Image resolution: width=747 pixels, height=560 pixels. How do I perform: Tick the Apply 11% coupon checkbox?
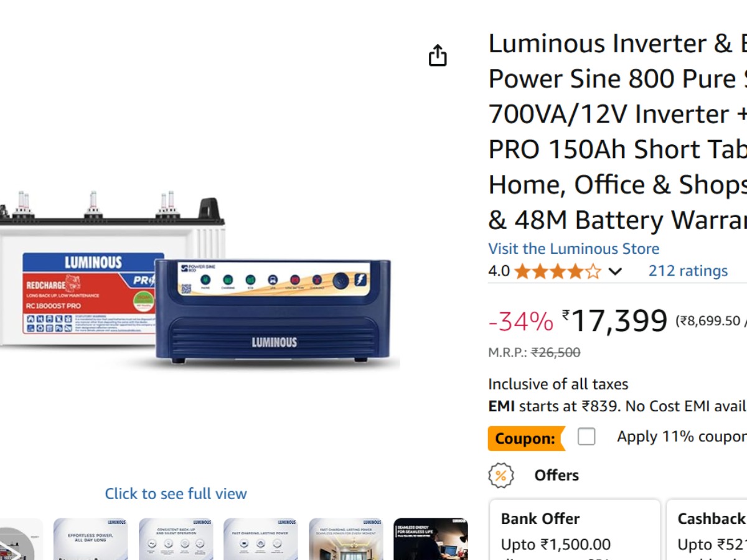click(x=586, y=437)
